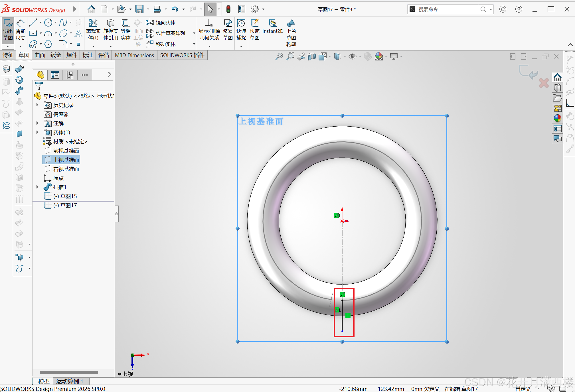
Task: Open the Display Style dropdown arrow
Action: pos(345,56)
